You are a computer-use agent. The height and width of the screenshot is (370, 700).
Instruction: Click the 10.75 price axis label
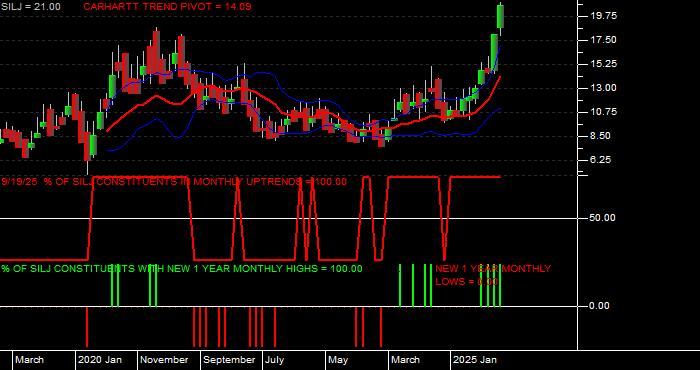point(603,112)
